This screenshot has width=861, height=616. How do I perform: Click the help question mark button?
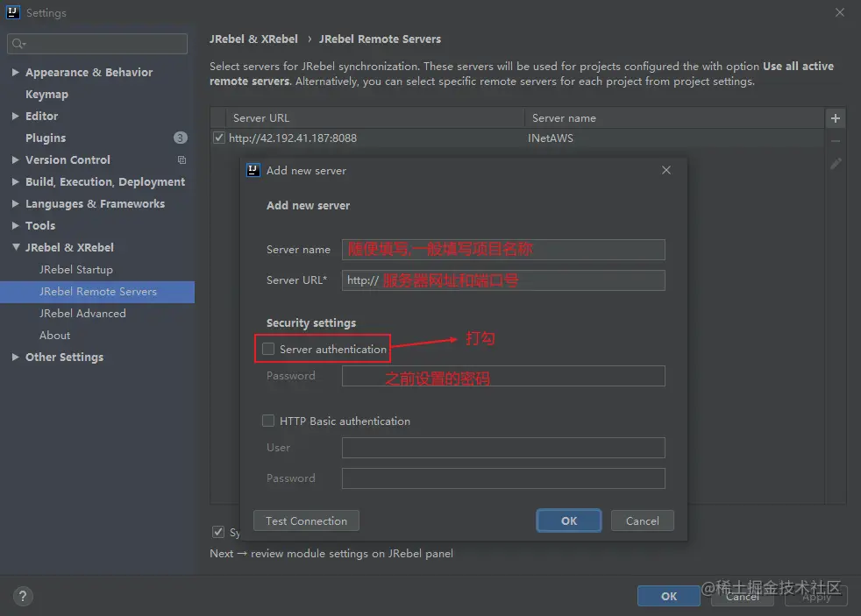click(23, 596)
